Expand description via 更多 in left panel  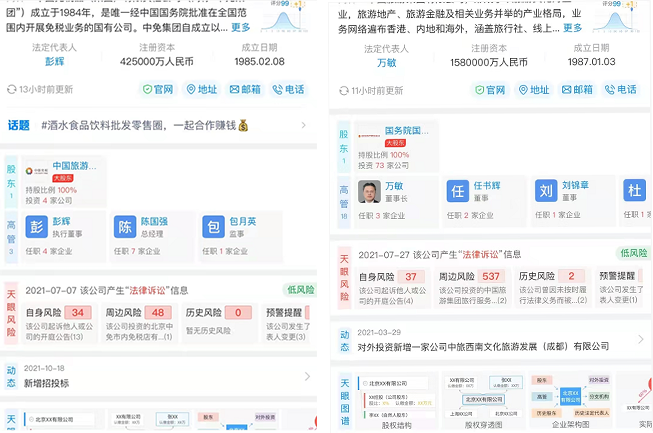241,28
